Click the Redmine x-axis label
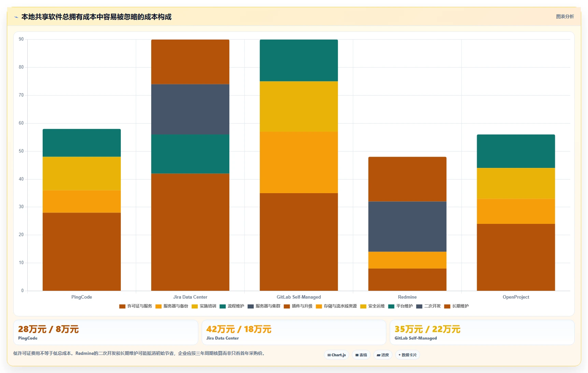 tap(407, 297)
